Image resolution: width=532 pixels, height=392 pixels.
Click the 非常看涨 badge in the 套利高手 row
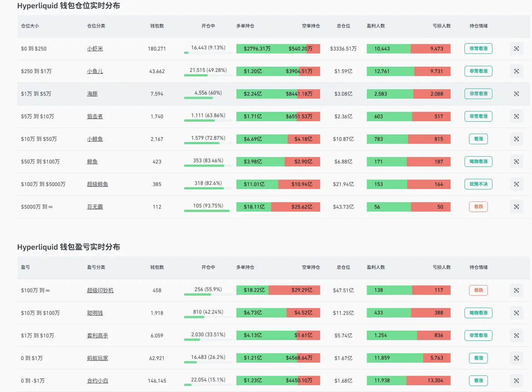(478, 336)
